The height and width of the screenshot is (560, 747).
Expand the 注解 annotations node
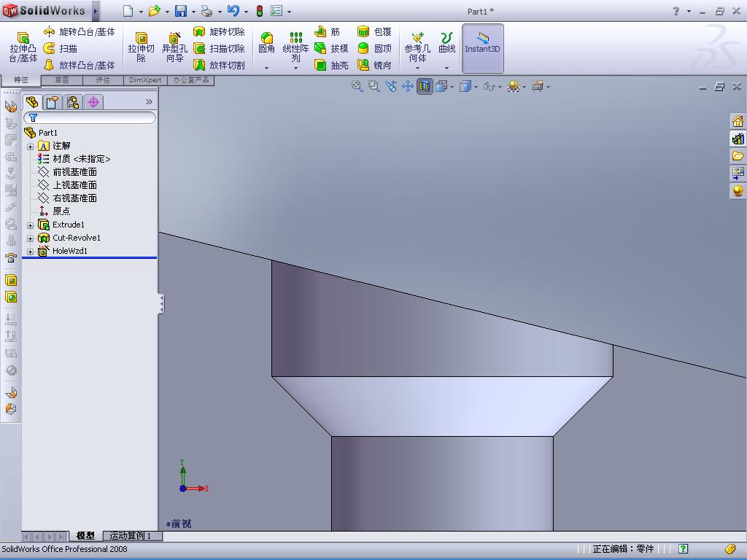point(30,146)
